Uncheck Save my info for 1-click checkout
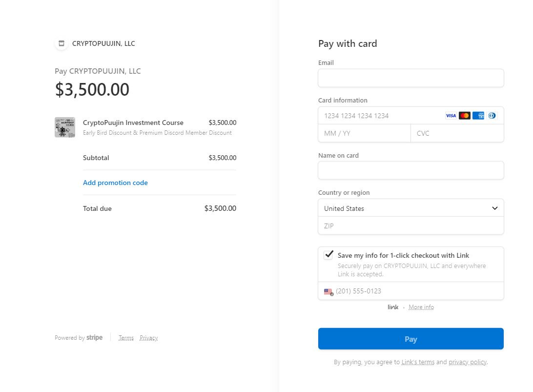 328,255
